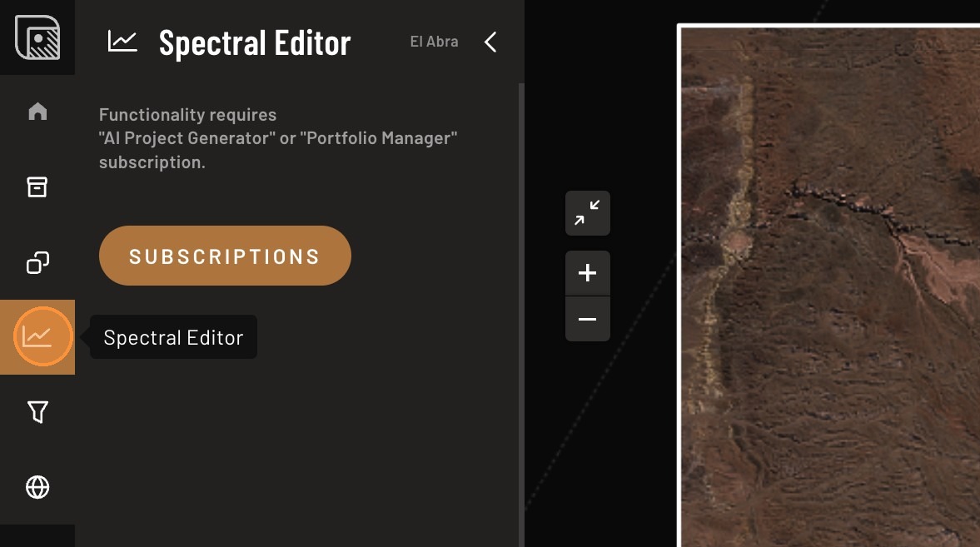Zoom in the map with plus button

pyautogui.click(x=588, y=273)
